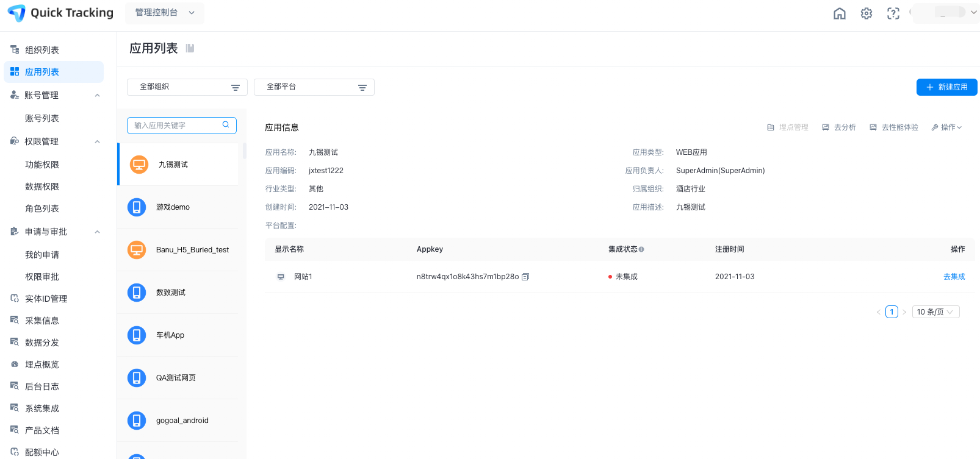Click the 数据分发 sidebar icon
This screenshot has height=459, width=980.
[15, 342]
